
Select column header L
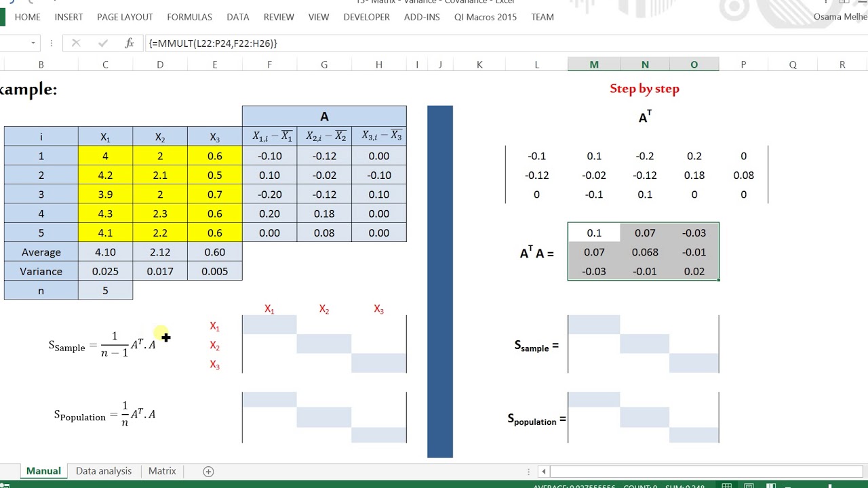pos(537,64)
